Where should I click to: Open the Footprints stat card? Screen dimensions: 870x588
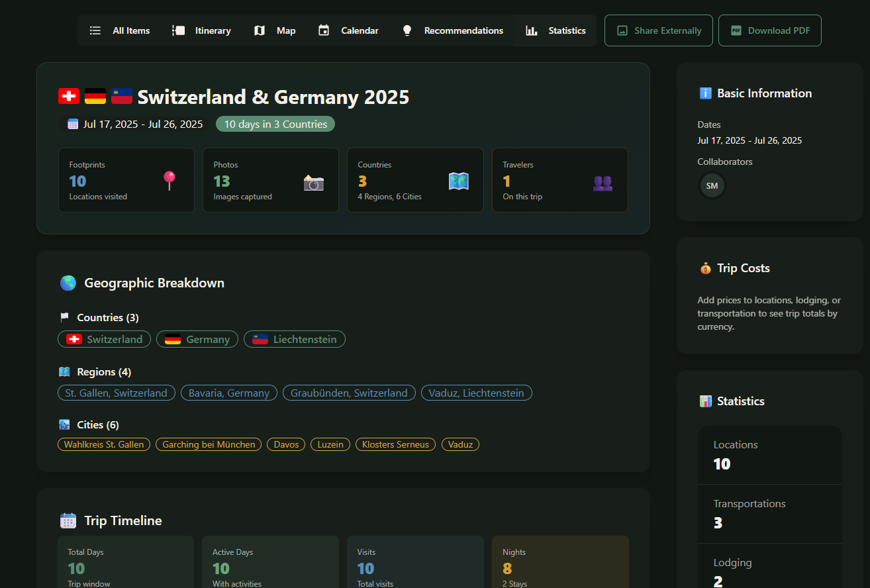point(126,180)
